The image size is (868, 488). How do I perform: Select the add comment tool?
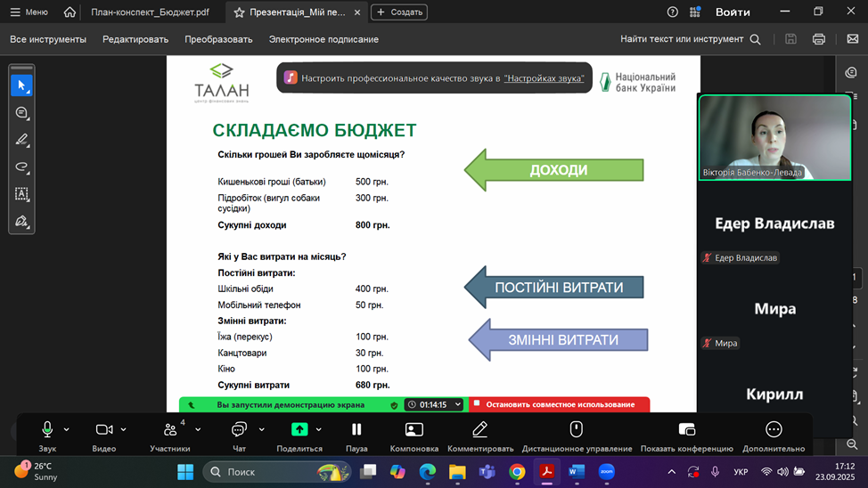21,113
